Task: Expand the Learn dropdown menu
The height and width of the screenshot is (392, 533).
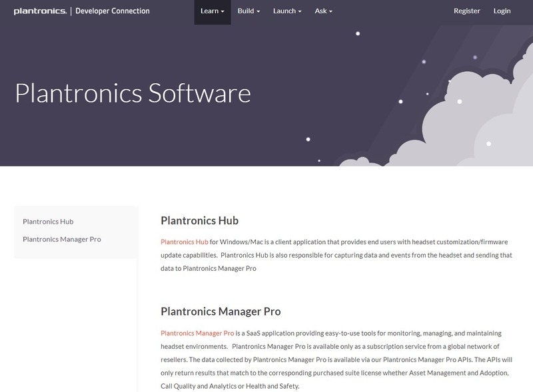Action: 212,11
